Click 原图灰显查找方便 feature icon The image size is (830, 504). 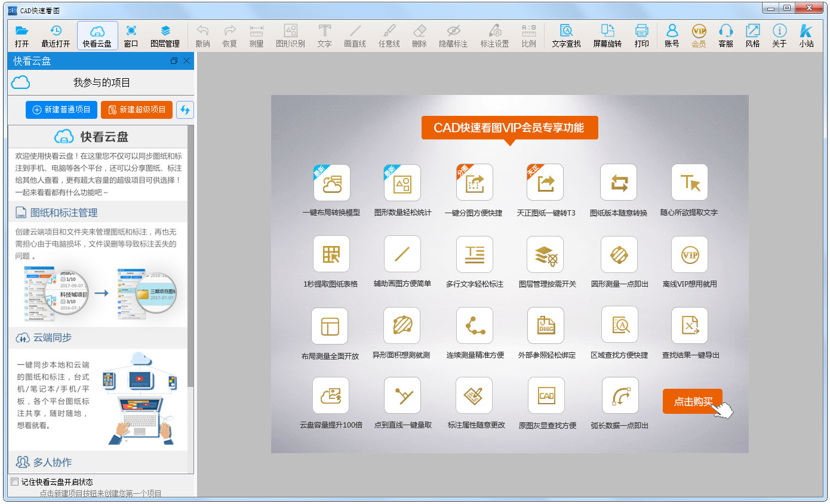546,395
